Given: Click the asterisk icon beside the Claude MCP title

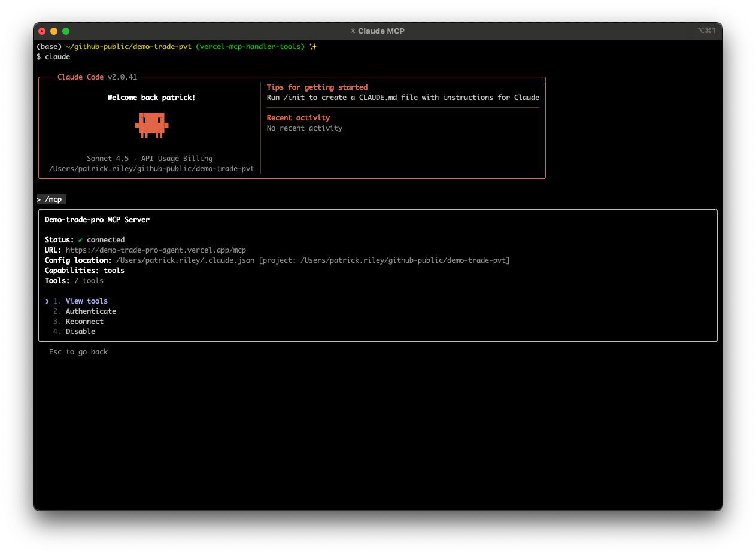Looking at the screenshot, I should pyautogui.click(x=353, y=31).
